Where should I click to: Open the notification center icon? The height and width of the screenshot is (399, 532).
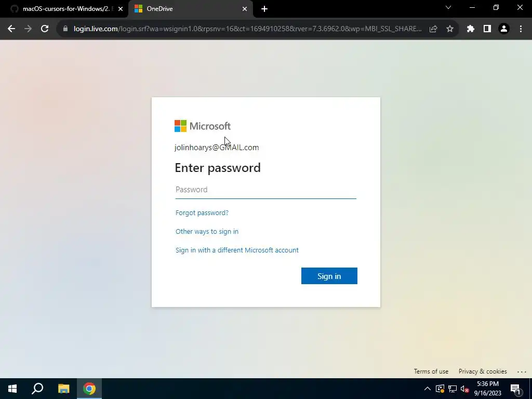515,389
